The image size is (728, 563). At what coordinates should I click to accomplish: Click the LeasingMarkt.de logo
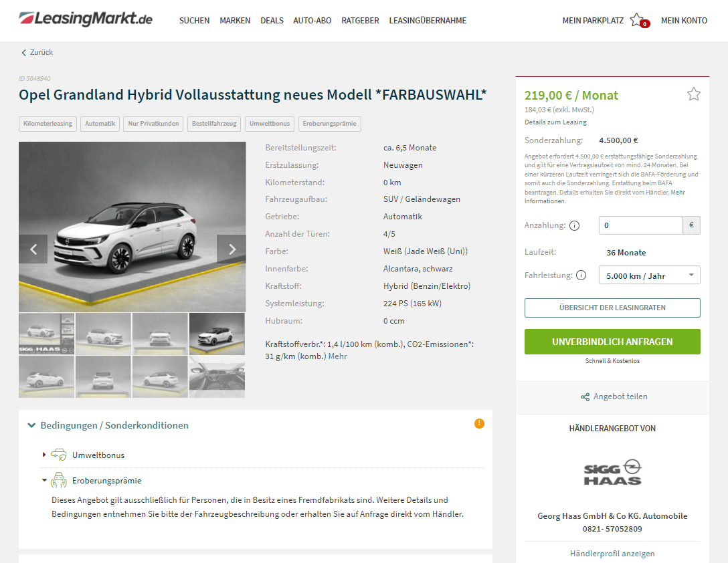point(86,19)
